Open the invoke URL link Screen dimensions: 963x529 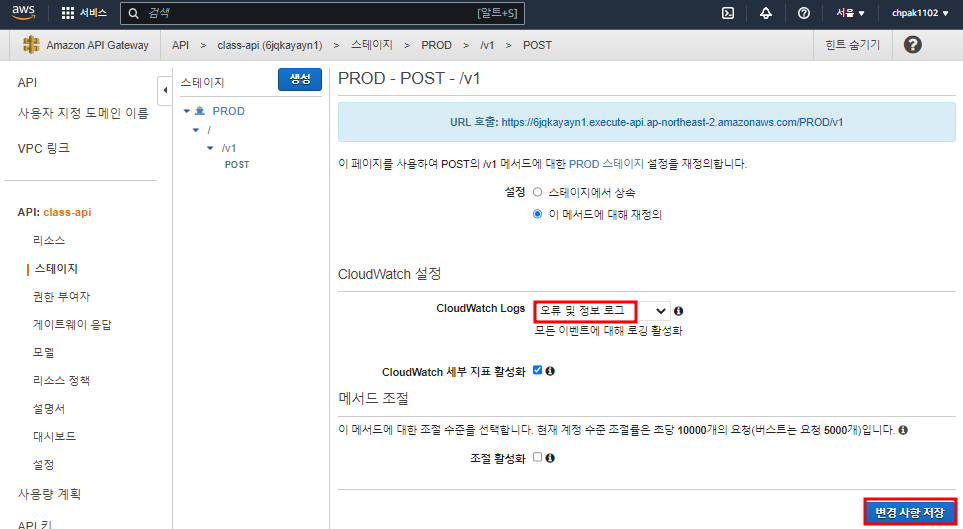(x=672, y=122)
